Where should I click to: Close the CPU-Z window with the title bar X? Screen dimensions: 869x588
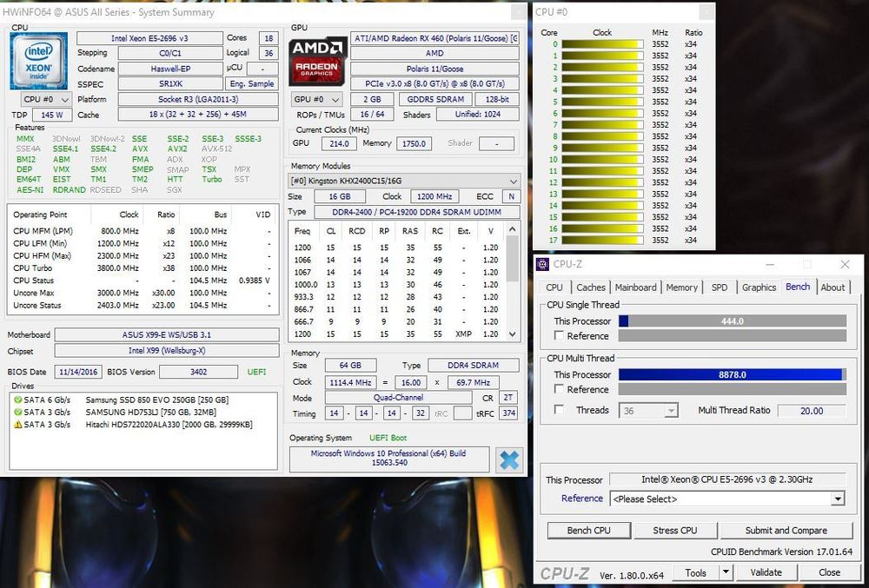coord(845,264)
